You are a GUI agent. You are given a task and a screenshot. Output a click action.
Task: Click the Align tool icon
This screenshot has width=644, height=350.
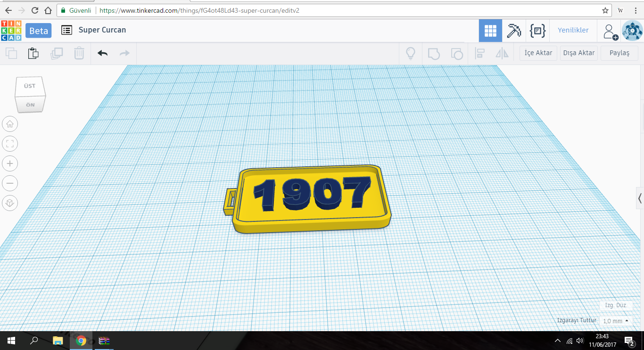[480, 53]
